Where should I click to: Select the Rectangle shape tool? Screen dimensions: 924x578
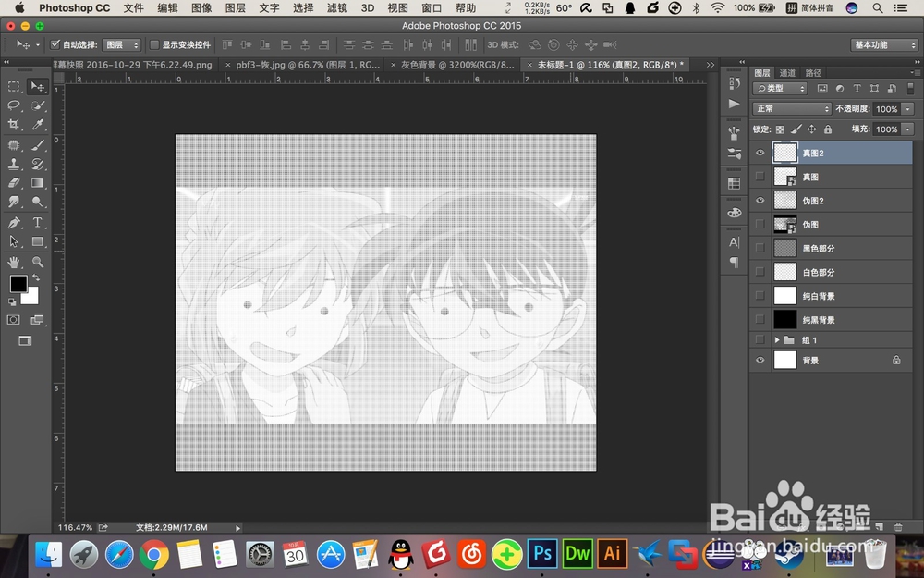pos(37,241)
